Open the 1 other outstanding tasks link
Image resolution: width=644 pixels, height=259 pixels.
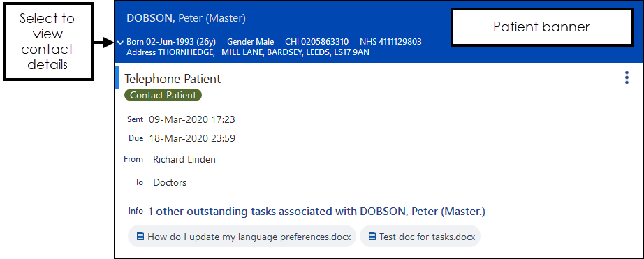tap(316, 212)
